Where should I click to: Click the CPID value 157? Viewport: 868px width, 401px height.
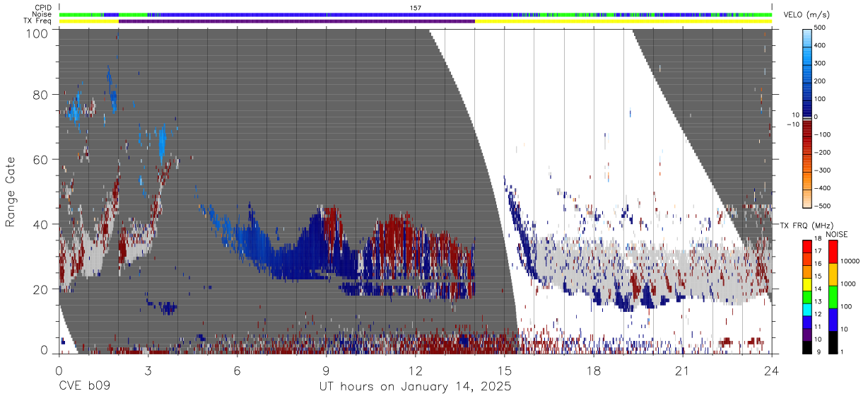[x=416, y=8]
